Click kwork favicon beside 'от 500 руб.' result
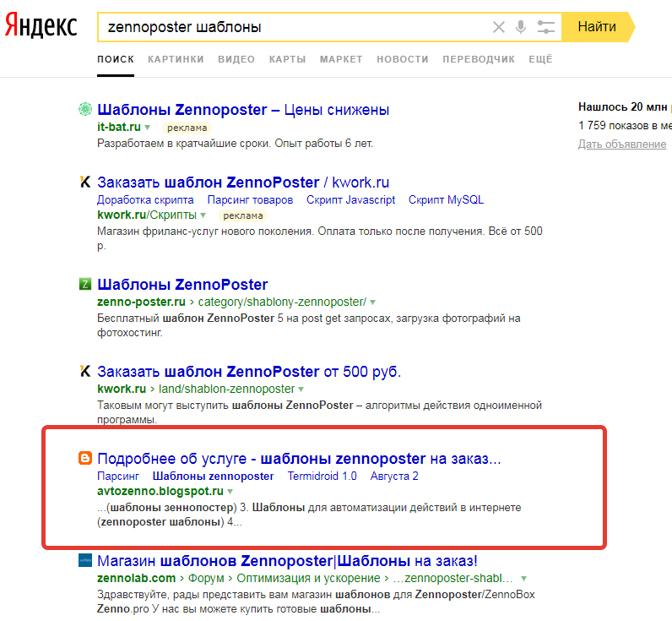 (x=85, y=371)
